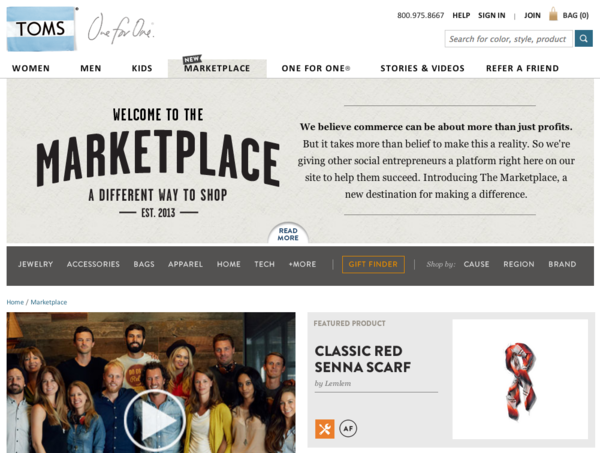Go to Home breadcrumb link
The width and height of the screenshot is (600, 453).
[15, 302]
